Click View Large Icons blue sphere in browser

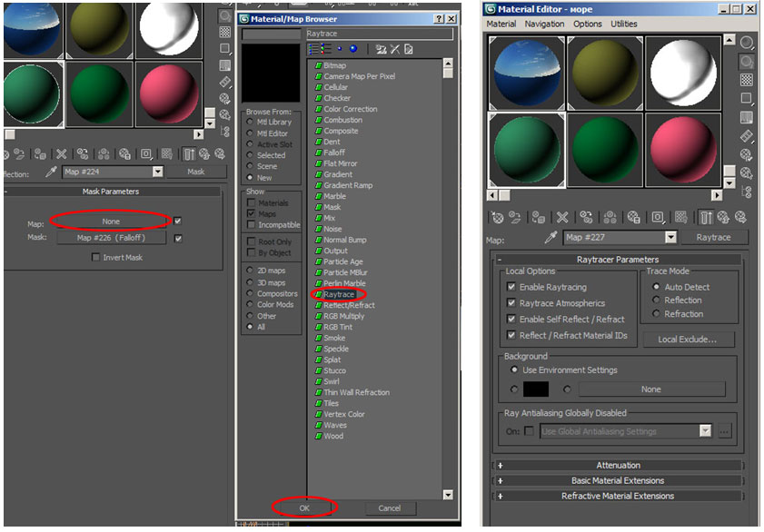(353, 49)
